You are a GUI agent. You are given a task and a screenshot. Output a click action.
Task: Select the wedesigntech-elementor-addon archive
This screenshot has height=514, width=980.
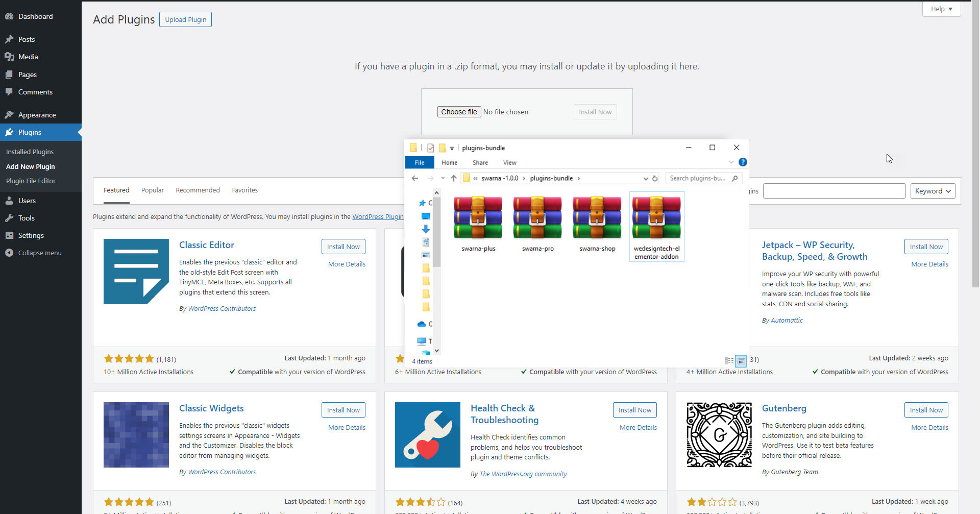tap(656, 227)
